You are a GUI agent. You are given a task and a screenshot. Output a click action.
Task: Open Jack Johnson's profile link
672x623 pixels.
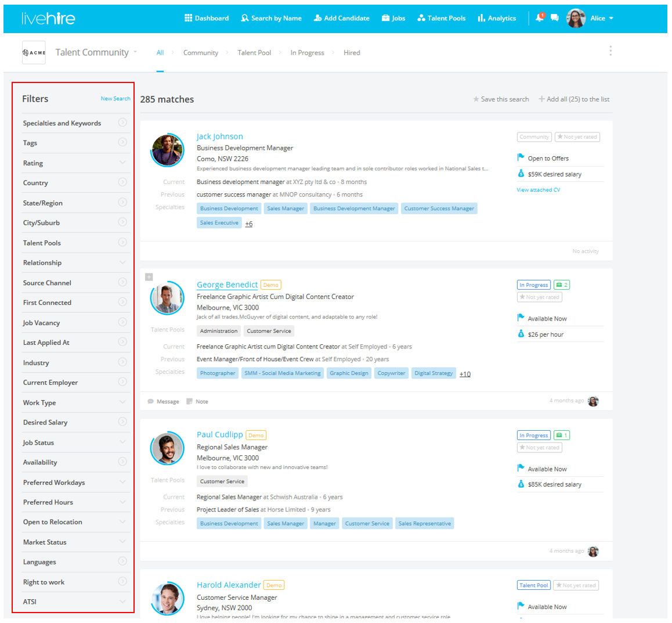(x=219, y=136)
